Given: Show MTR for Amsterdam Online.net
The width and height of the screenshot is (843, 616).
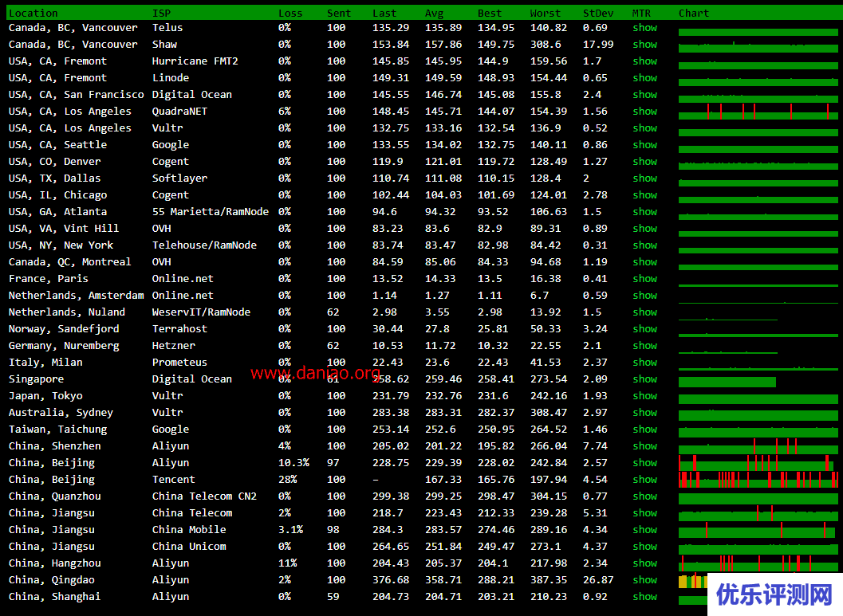Looking at the screenshot, I should click(x=644, y=296).
